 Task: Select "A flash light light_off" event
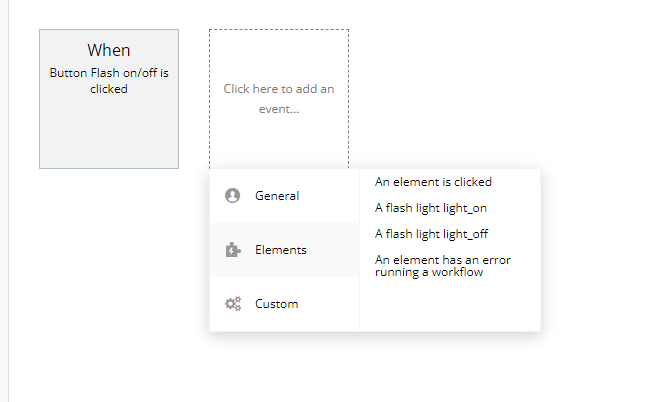431,234
